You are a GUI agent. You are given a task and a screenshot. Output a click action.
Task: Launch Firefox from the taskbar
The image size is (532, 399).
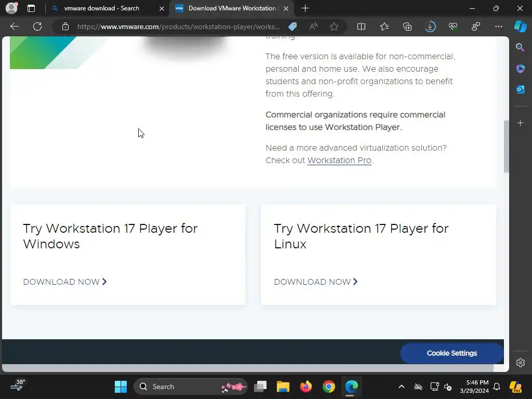[x=305, y=387]
